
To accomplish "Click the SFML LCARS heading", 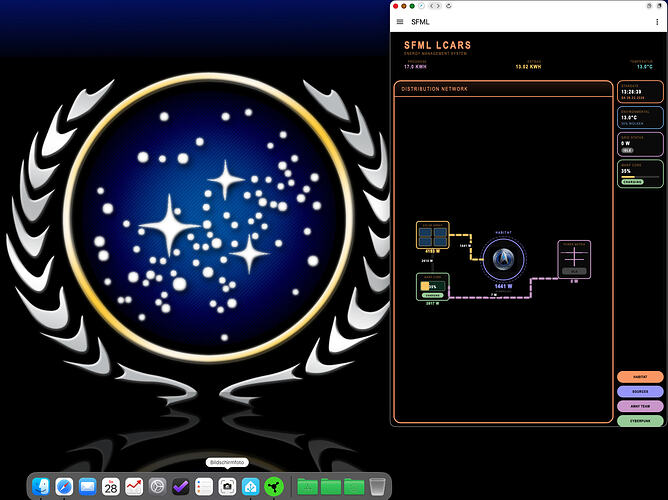I will pyautogui.click(x=437, y=45).
